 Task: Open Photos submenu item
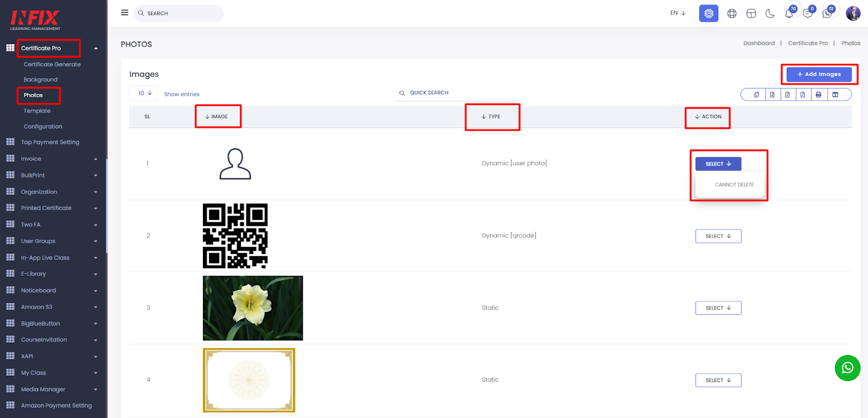pos(33,95)
